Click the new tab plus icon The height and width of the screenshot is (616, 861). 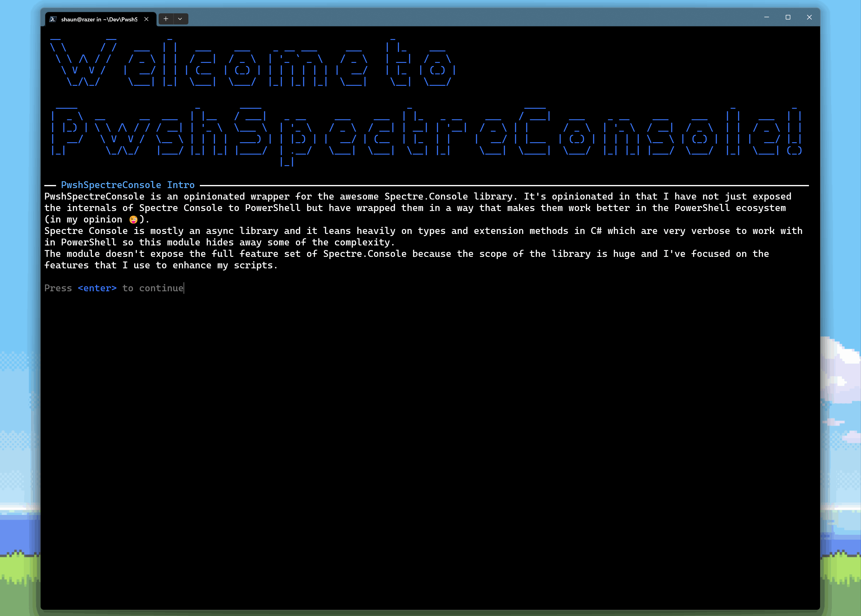click(166, 19)
